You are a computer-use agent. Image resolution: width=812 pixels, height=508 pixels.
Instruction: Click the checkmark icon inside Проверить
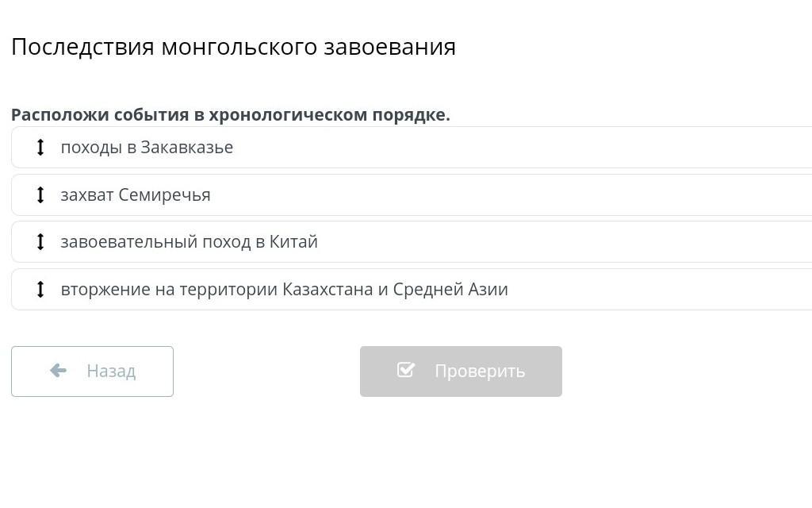click(406, 370)
